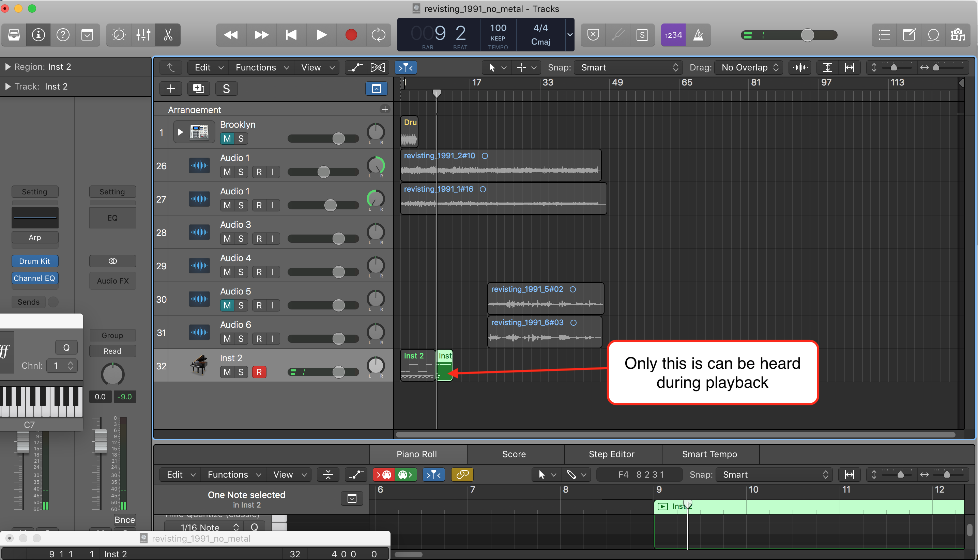
Task: Mute the Audio 5 track
Action: pos(227,305)
